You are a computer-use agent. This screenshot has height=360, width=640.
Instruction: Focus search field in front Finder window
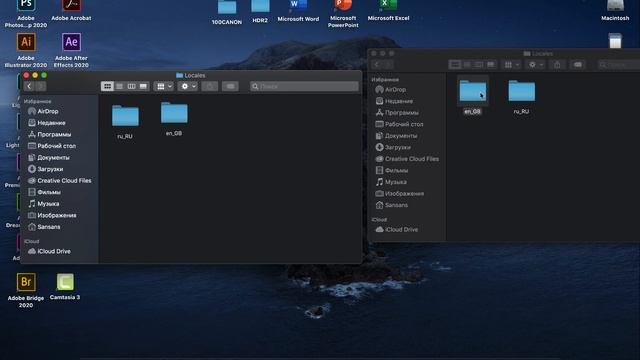[304, 86]
